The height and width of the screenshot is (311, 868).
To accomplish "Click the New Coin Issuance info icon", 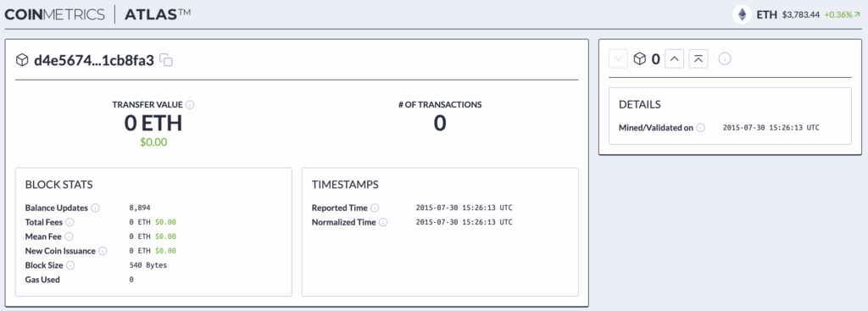I will 103,251.
